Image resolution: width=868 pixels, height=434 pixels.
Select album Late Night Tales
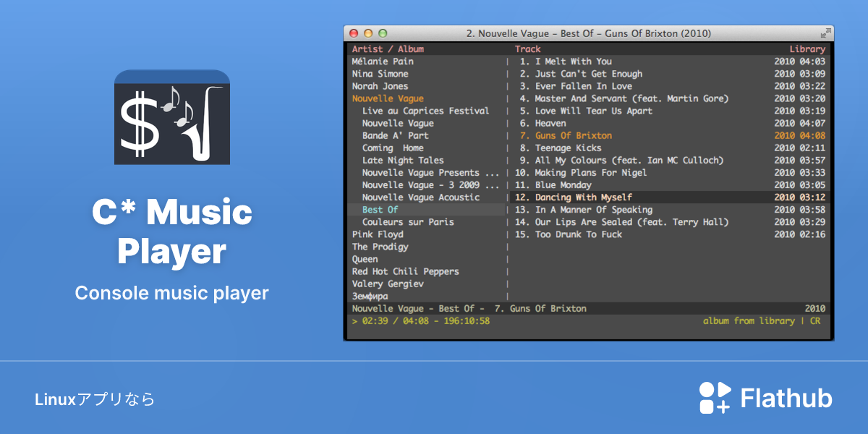pos(403,160)
